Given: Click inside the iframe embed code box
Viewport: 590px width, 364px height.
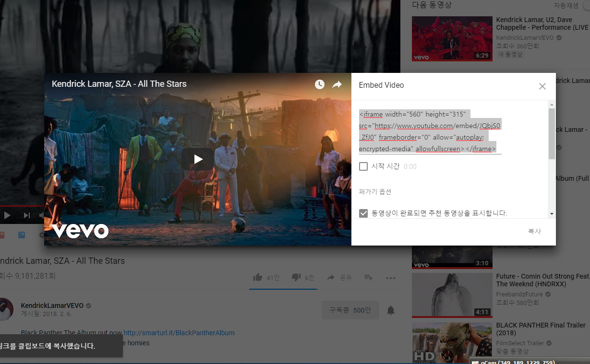Looking at the screenshot, I should point(430,131).
